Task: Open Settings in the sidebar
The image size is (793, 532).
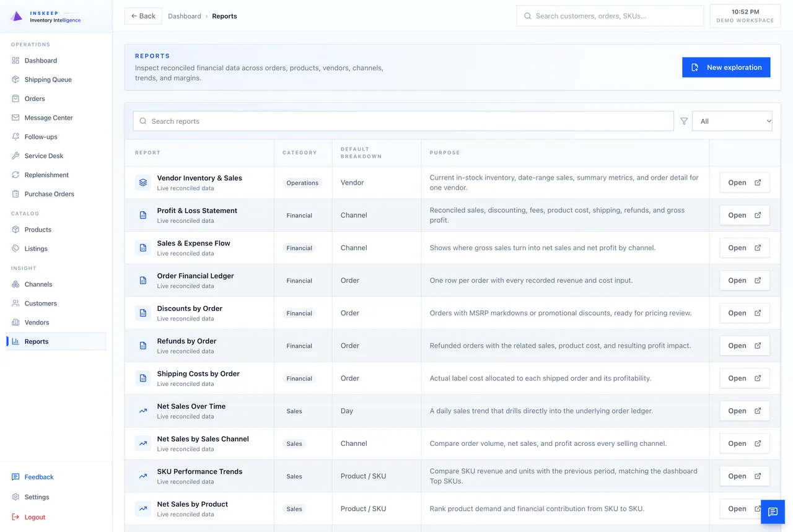Action: pos(56,497)
